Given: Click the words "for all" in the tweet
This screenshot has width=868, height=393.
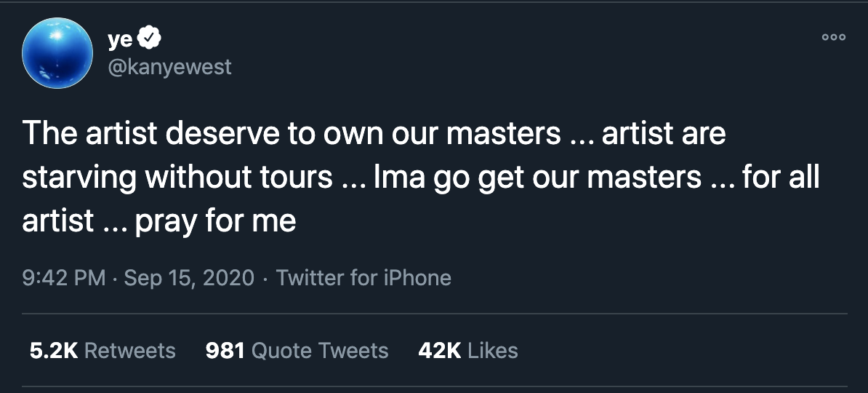Looking at the screenshot, I should (x=780, y=178).
